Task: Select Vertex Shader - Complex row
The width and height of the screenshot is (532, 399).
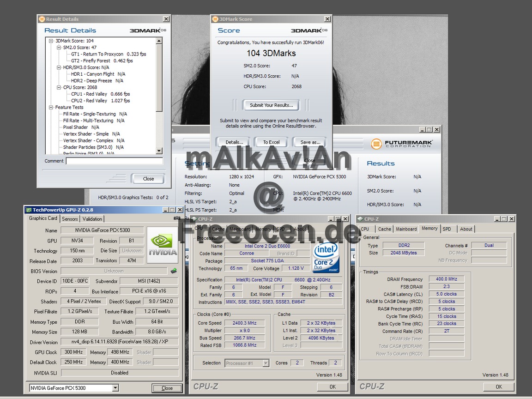Action: [94, 140]
